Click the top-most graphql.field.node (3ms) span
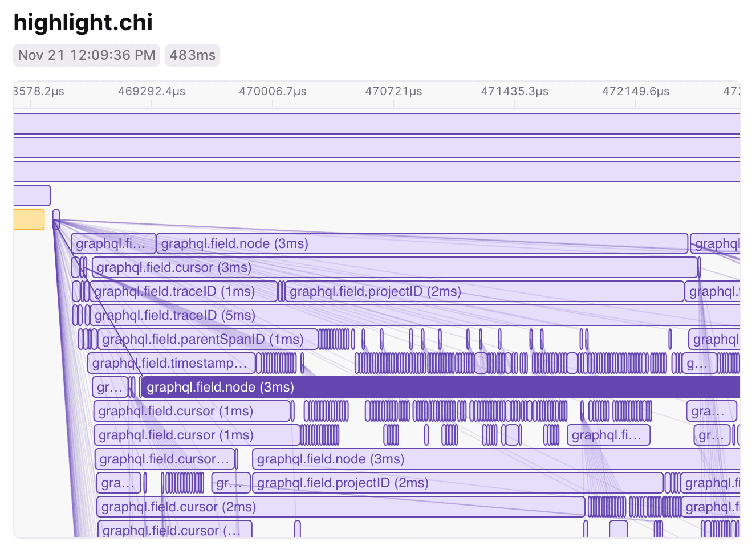 [422, 243]
